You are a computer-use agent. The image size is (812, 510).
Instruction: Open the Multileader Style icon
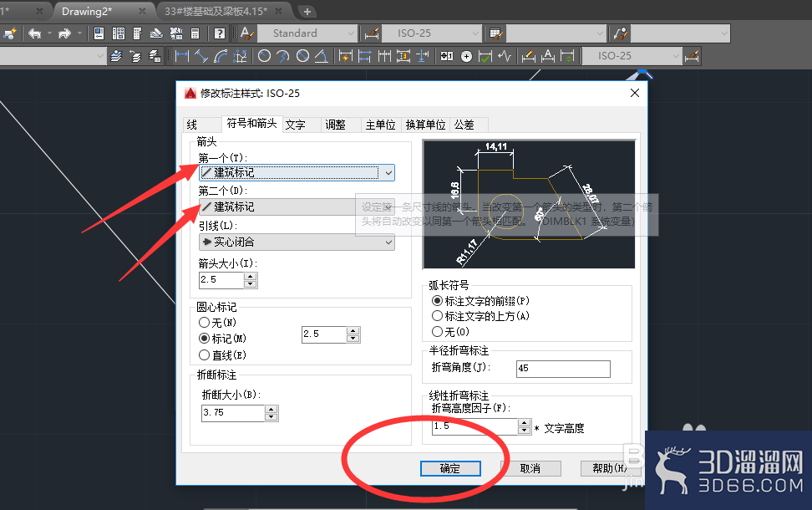620,33
